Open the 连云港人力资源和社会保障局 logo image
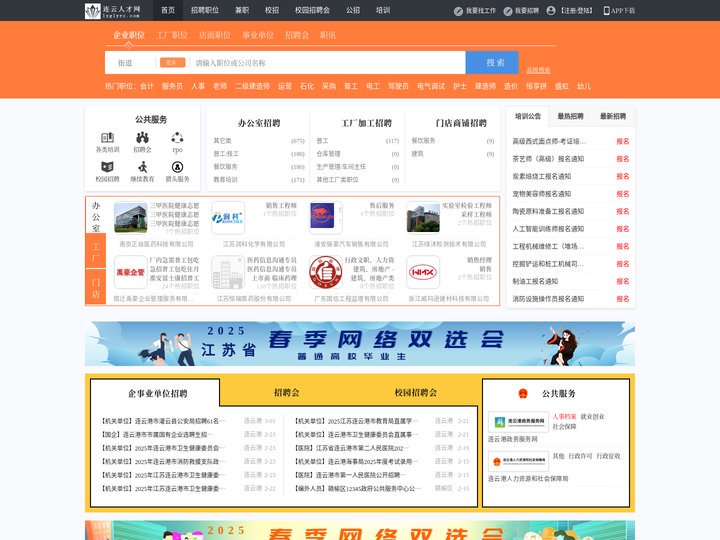 pyautogui.click(x=518, y=461)
